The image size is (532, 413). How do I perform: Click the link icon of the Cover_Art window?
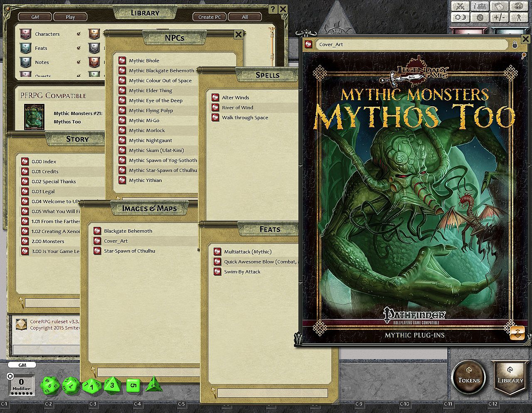(308, 44)
